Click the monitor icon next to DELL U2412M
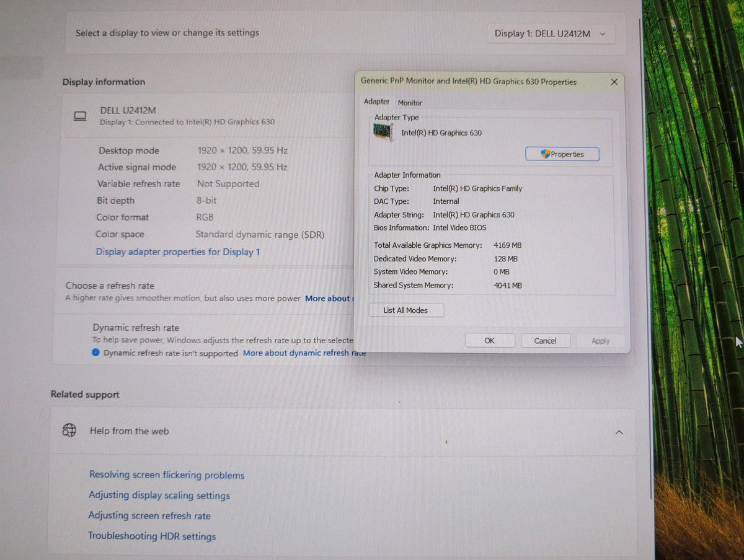The image size is (744, 560). (x=80, y=116)
